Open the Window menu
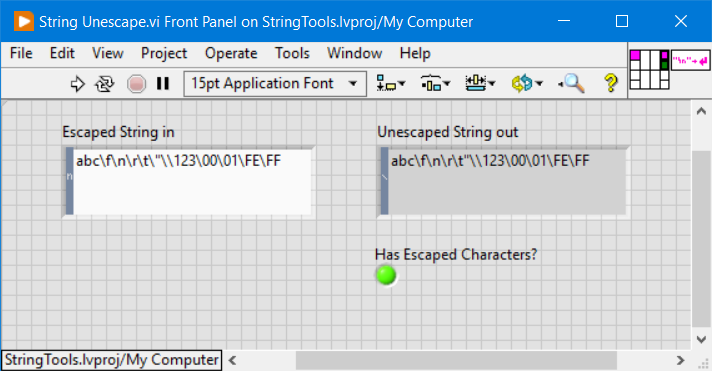The image size is (712, 371). coord(355,53)
